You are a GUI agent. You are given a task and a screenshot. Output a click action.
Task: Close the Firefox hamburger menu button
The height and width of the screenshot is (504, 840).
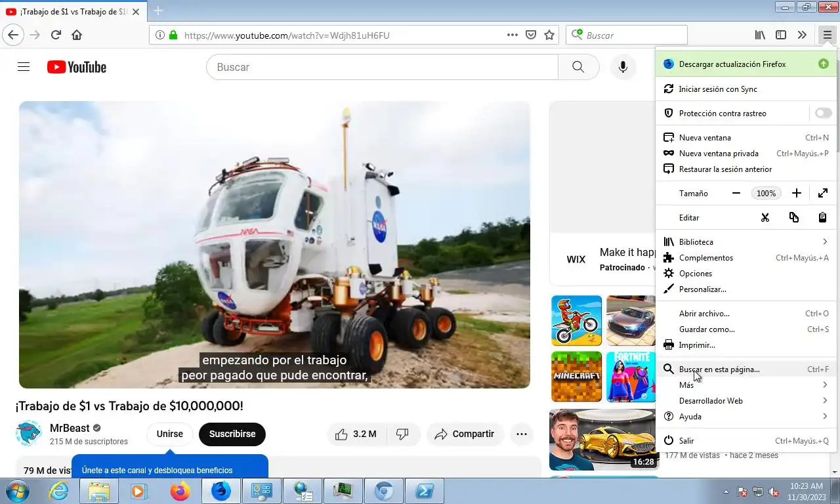(827, 35)
